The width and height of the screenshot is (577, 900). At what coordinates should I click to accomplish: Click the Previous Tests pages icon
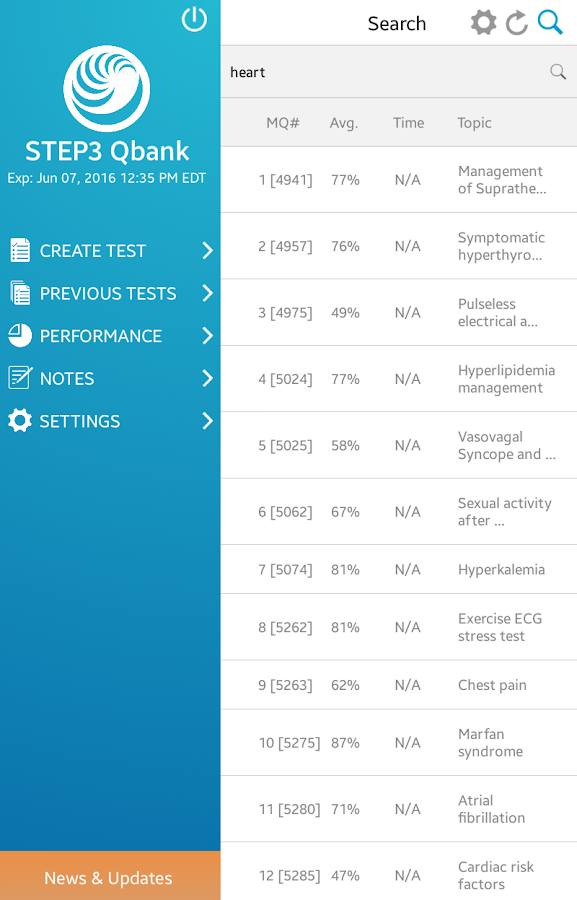click(x=20, y=293)
